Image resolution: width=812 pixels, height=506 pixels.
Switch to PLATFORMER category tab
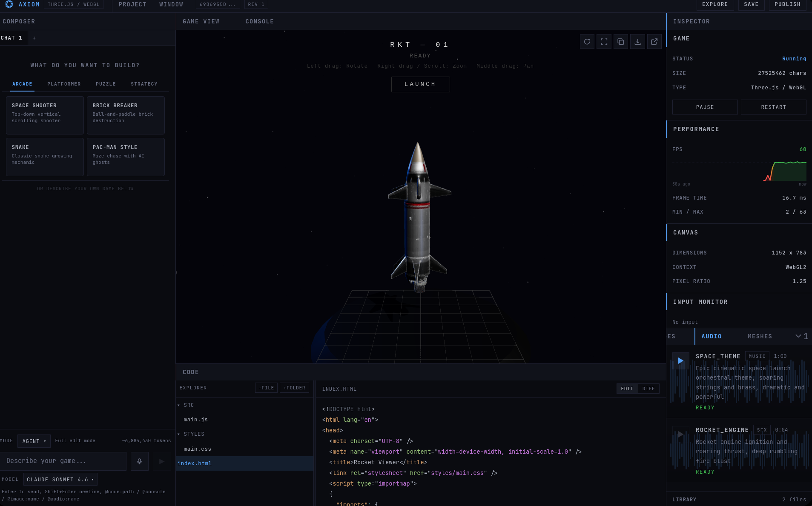click(64, 84)
